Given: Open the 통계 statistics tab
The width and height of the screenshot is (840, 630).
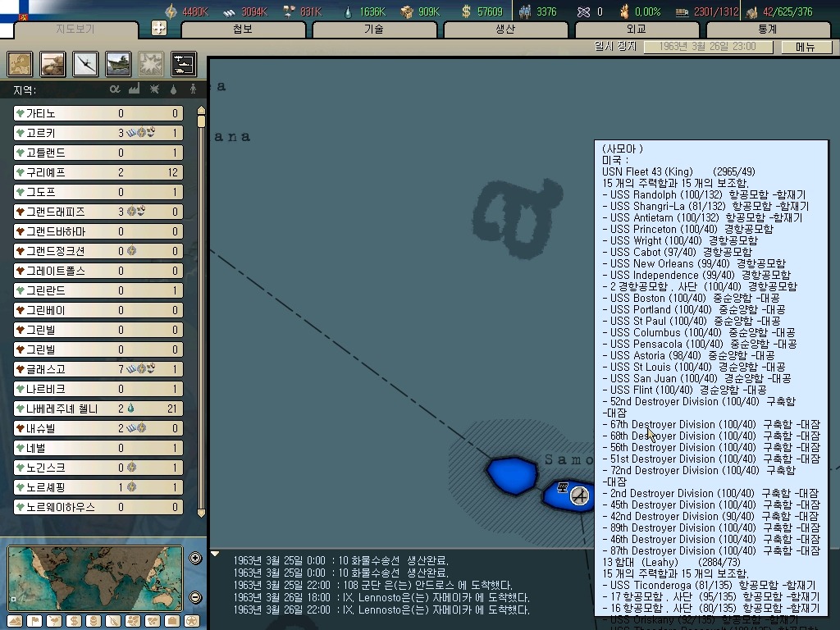Looking at the screenshot, I should pos(768,29).
